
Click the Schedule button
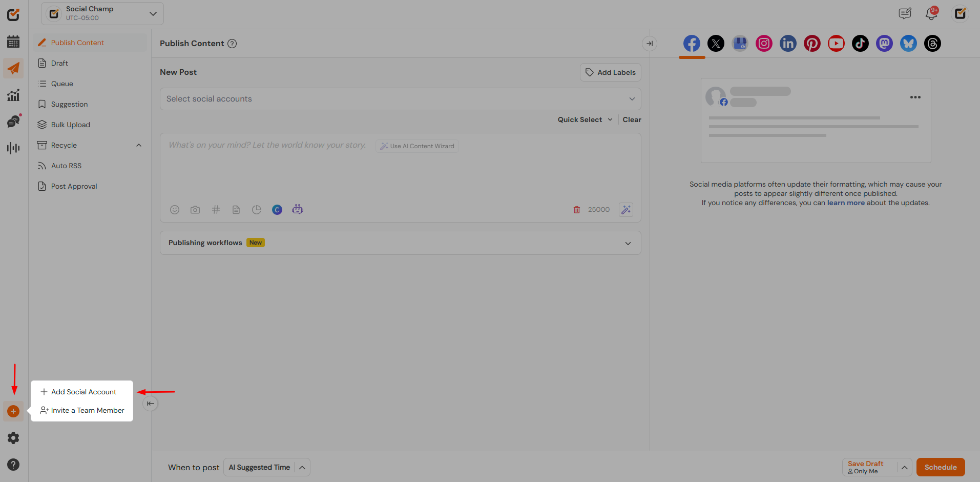tap(940, 467)
